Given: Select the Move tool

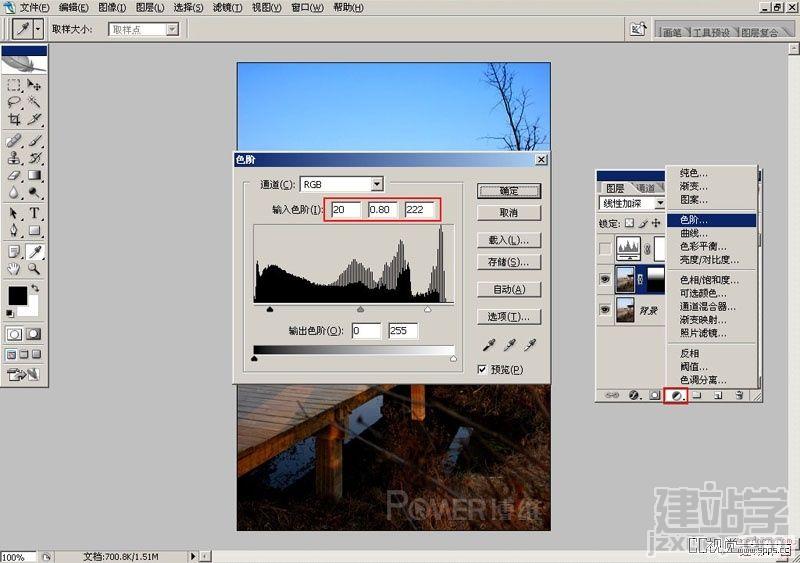Looking at the screenshot, I should (34, 85).
